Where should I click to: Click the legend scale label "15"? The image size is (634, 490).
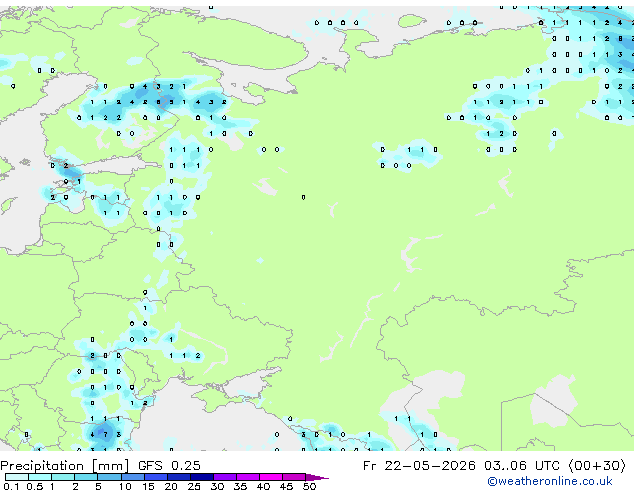[148, 486]
